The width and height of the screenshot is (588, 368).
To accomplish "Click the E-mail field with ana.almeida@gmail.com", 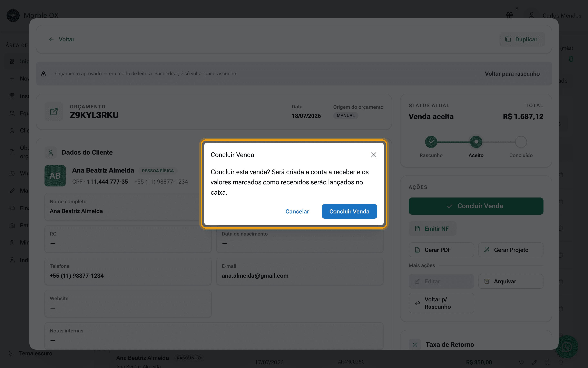I will [300, 271].
